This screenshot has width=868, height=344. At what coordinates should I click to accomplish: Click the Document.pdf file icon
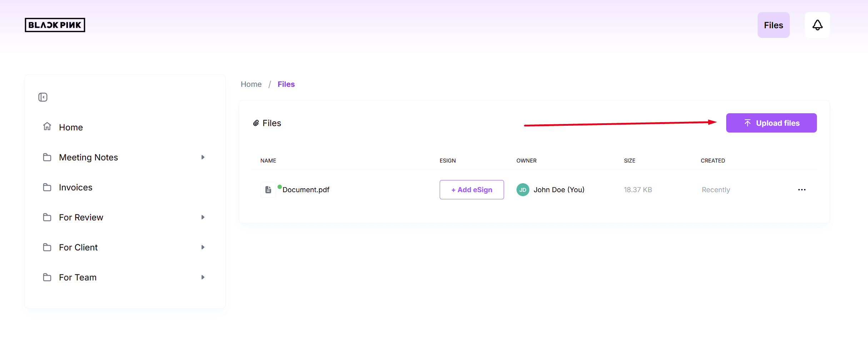(268, 190)
